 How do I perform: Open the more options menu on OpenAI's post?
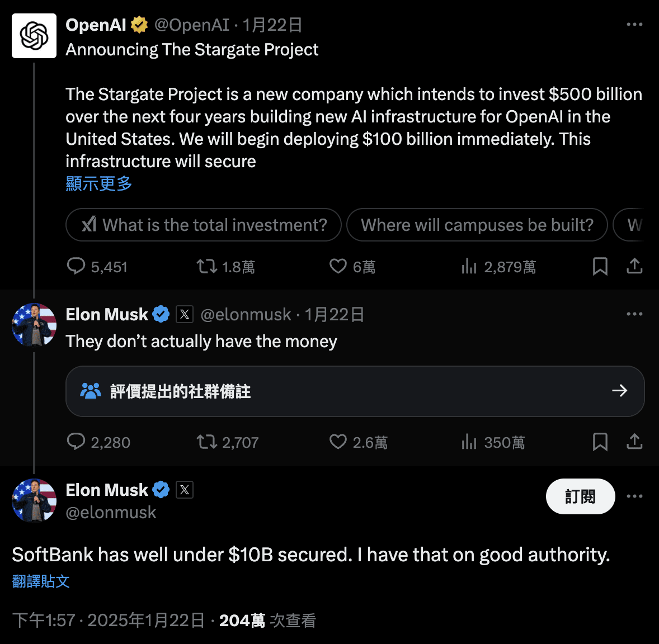click(634, 24)
